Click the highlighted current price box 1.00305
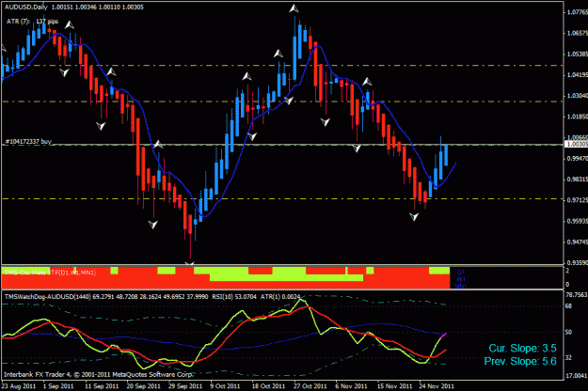 coord(576,144)
